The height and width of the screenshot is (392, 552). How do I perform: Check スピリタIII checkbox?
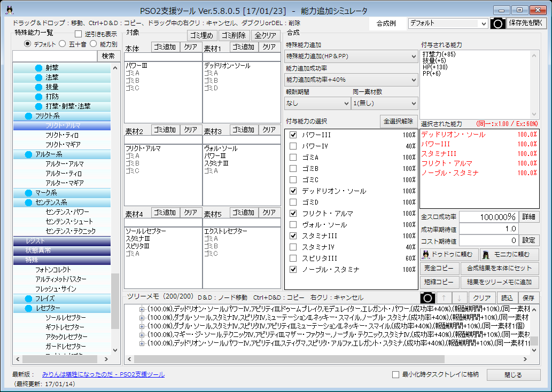click(x=293, y=258)
